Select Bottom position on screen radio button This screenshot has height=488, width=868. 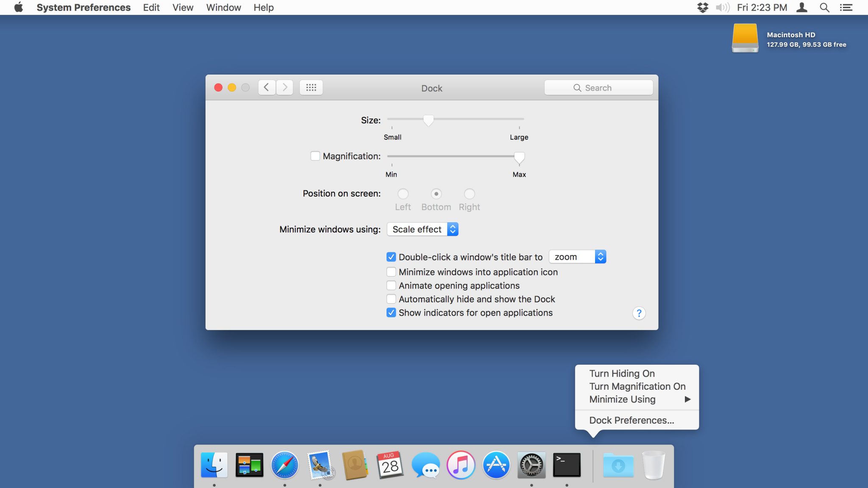pos(436,193)
